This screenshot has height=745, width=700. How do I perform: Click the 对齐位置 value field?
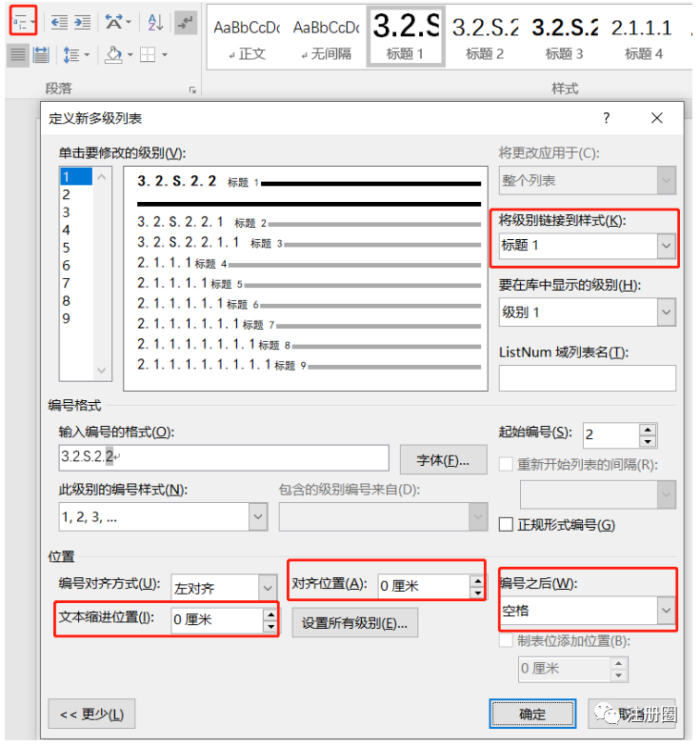pyautogui.click(x=424, y=587)
